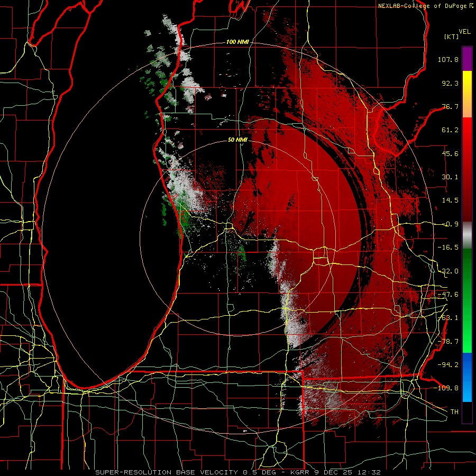Select the 14.5 velocity scale value

450,200
